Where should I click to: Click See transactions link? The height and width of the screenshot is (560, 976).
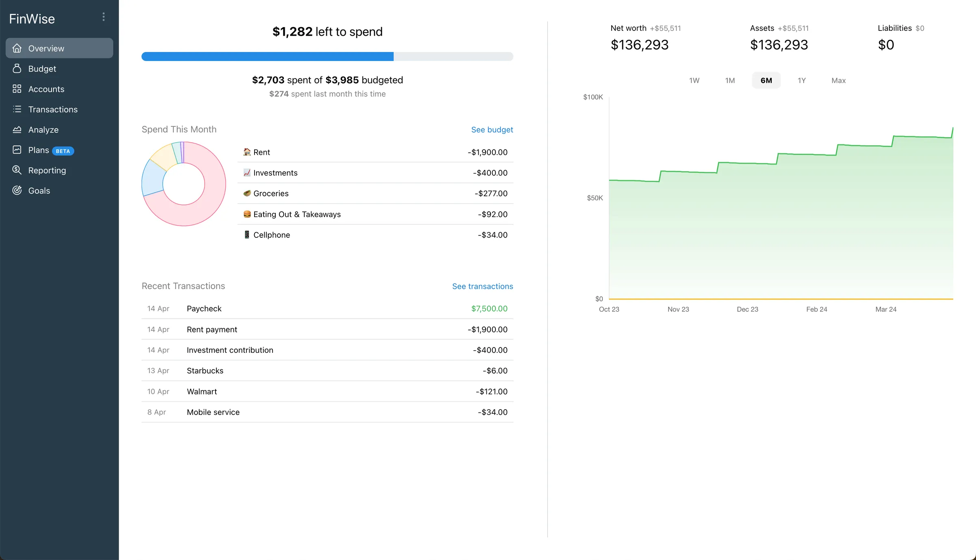pos(482,286)
